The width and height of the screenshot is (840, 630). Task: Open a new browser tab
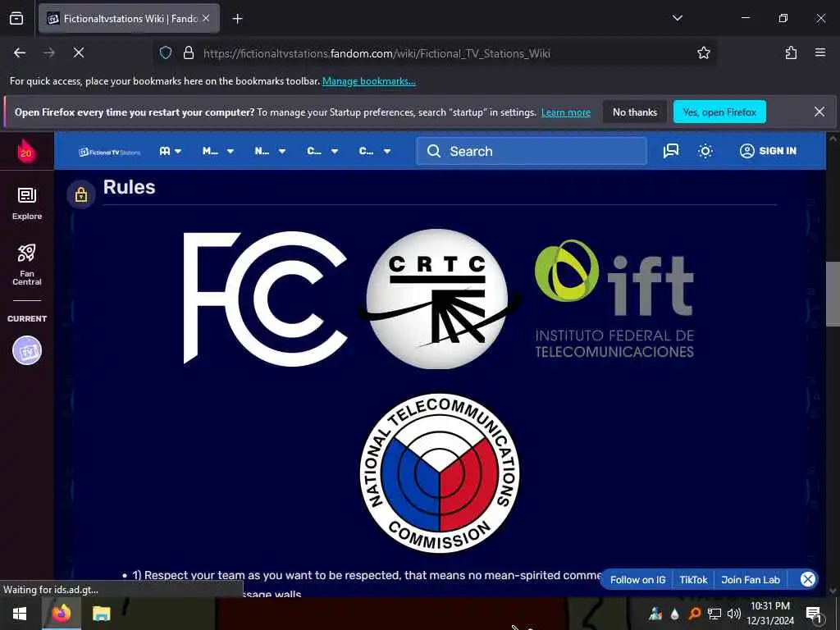pos(237,19)
